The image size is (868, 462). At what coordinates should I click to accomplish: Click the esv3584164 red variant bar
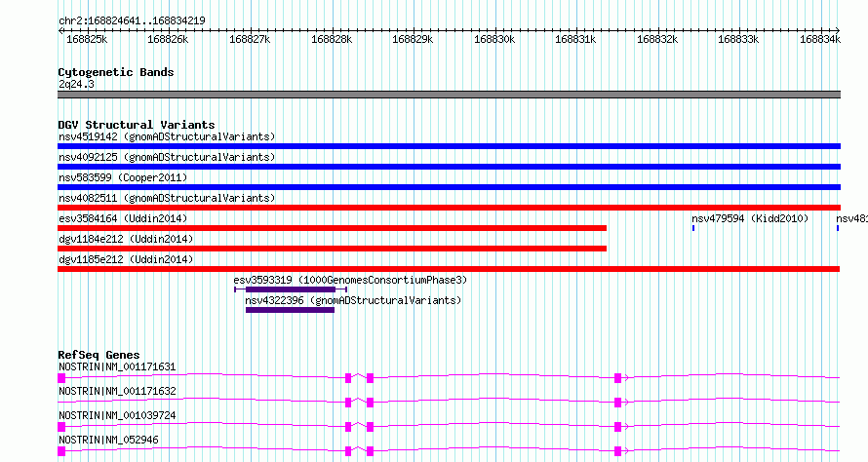pos(333,228)
